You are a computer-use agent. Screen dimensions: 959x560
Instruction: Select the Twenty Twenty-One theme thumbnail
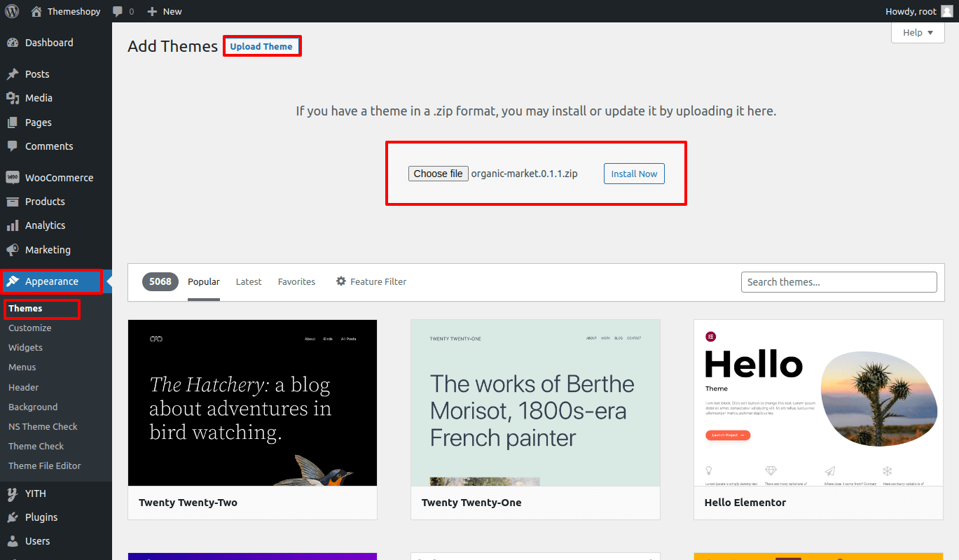535,402
